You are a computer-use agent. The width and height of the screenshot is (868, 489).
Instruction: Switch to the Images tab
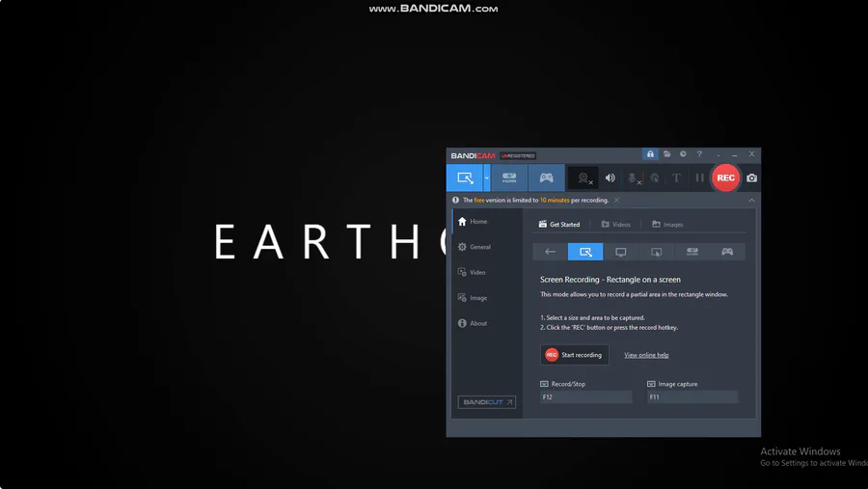[667, 225]
